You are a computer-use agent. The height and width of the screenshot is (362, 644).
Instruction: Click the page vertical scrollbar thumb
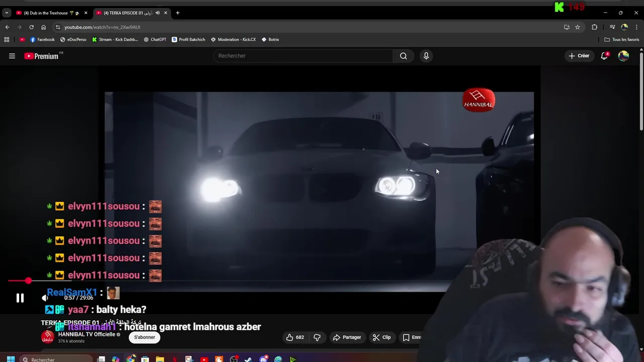click(641, 90)
